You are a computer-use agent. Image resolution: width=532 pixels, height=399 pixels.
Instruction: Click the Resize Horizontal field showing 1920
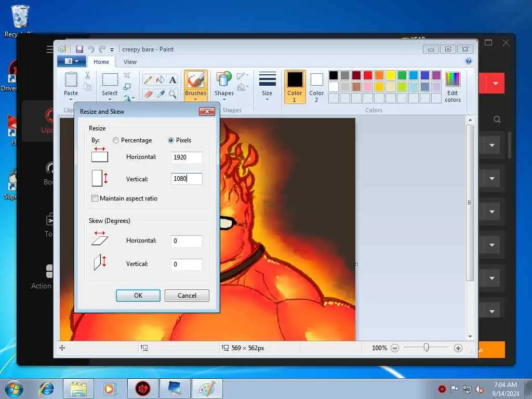pos(187,157)
